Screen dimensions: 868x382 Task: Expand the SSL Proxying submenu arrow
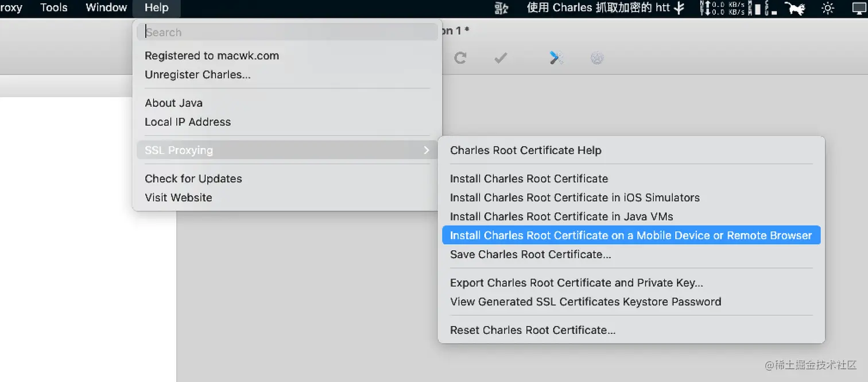[x=426, y=150]
